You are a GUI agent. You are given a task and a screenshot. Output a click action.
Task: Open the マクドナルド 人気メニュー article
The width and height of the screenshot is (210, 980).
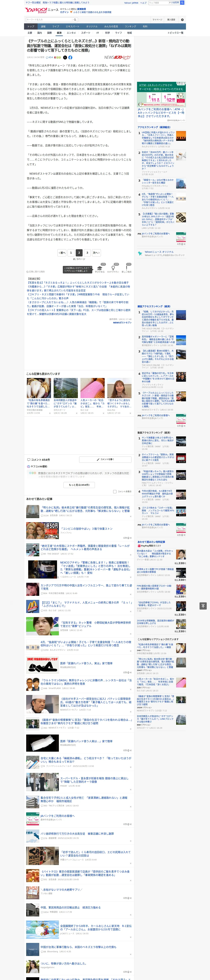(x=87, y=604)
